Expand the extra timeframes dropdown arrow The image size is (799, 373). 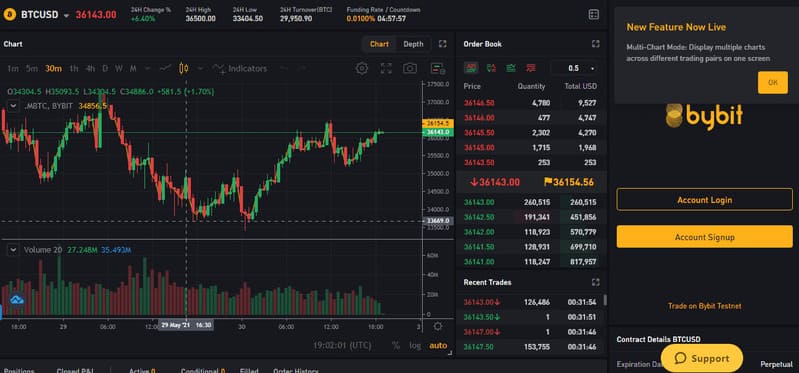[147, 69]
